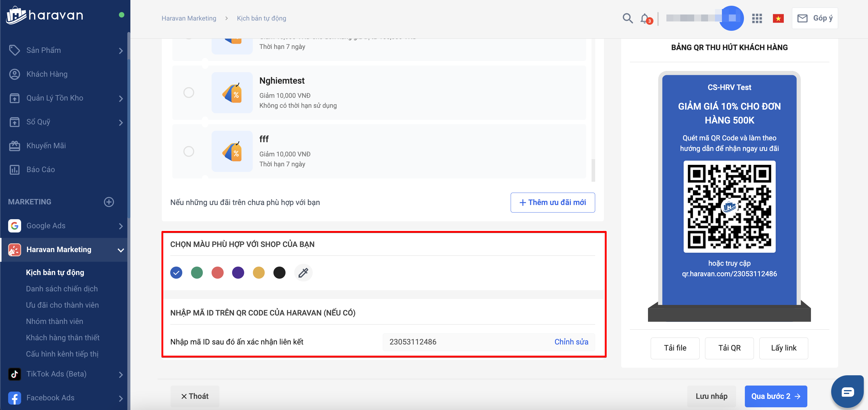Click the Tải QR button
This screenshot has width=868, height=410.
pyautogui.click(x=729, y=348)
